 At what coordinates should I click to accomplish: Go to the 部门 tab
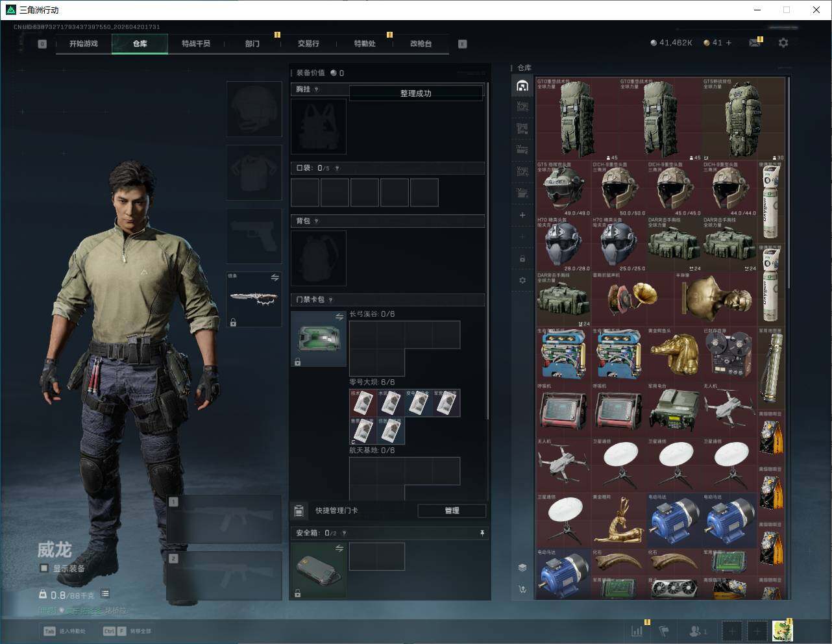point(252,43)
